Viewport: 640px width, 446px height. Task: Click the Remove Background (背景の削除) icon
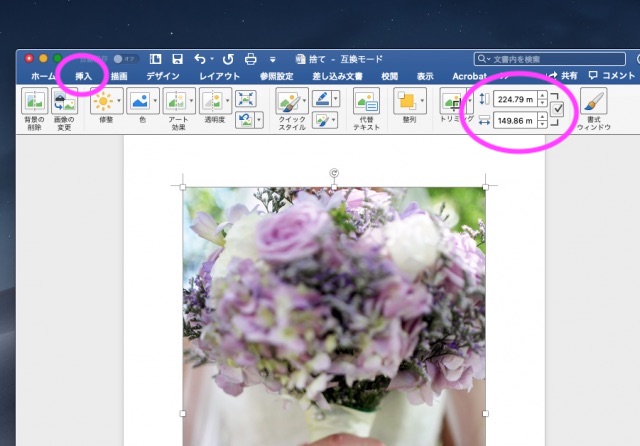35,103
